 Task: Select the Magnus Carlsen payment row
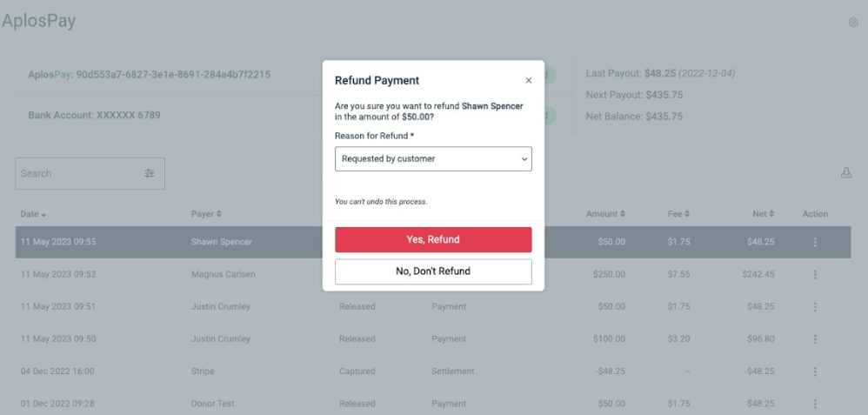[x=433, y=274]
